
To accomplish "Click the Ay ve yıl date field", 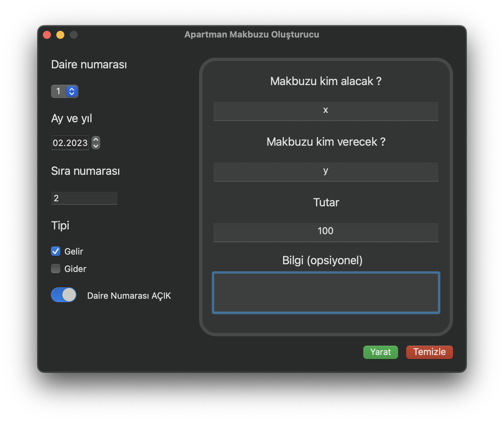I will (70, 143).
